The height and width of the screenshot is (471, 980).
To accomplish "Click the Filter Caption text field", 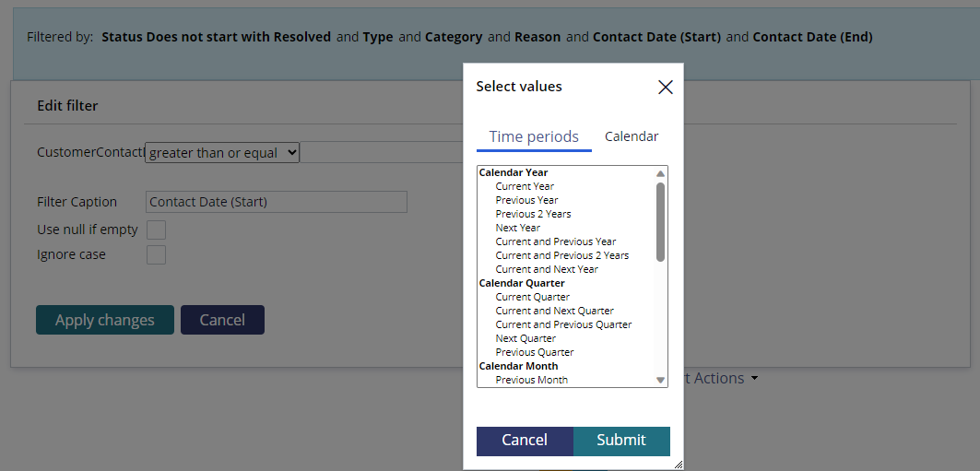I will (277, 202).
